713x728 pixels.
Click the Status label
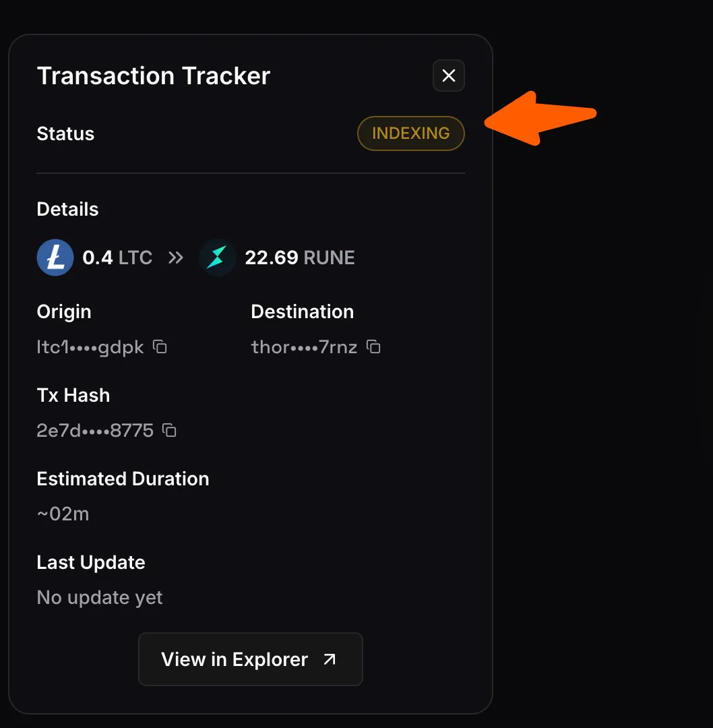pos(65,133)
